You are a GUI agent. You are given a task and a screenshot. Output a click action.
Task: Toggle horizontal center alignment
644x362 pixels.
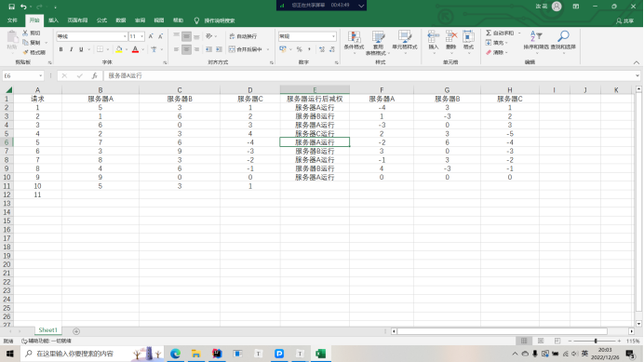tap(186, 49)
